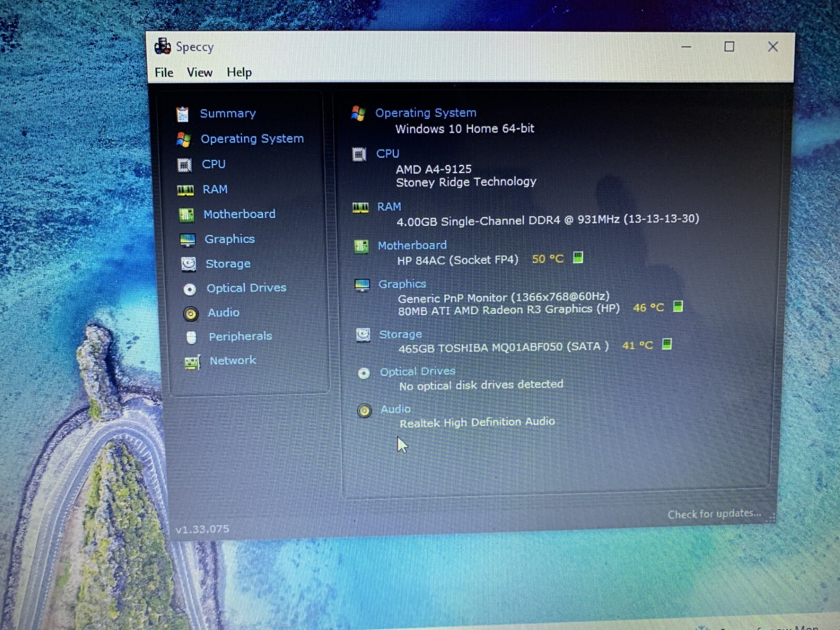Viewport: 840px width, 630px height.
Task: Click the green indicator beside graphics 46 °C
Action: click(678, 306)
